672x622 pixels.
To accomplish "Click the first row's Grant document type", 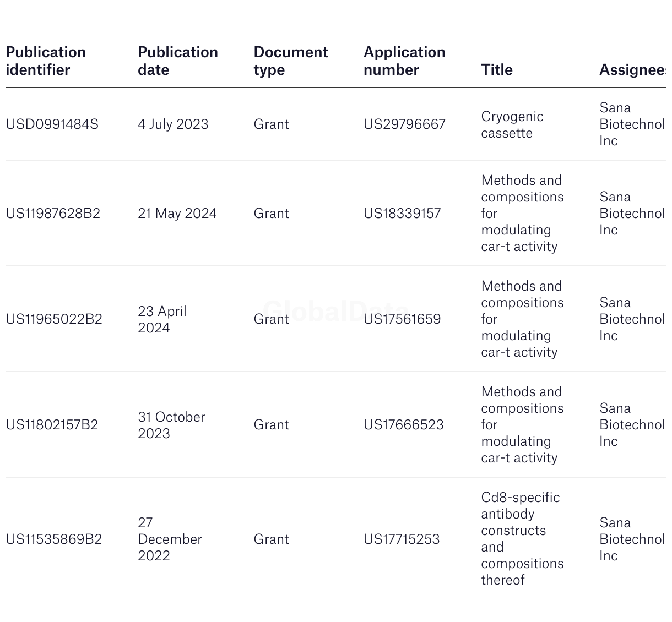I will tap(271, 124).
